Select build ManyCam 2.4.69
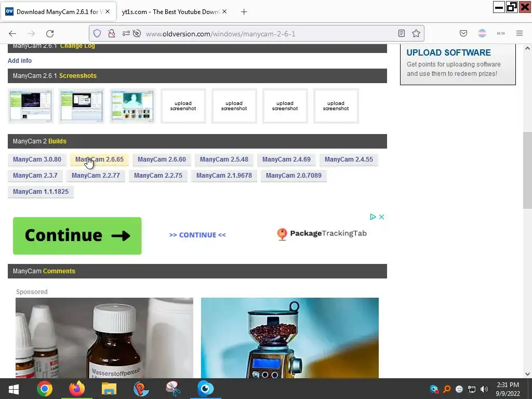532x399 pixels. [286, 159]
